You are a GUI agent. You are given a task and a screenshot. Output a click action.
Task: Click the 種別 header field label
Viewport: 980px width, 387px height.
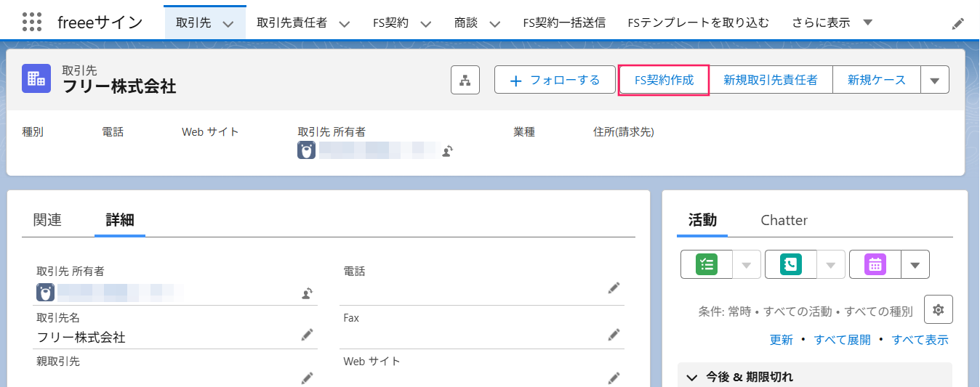33,132
